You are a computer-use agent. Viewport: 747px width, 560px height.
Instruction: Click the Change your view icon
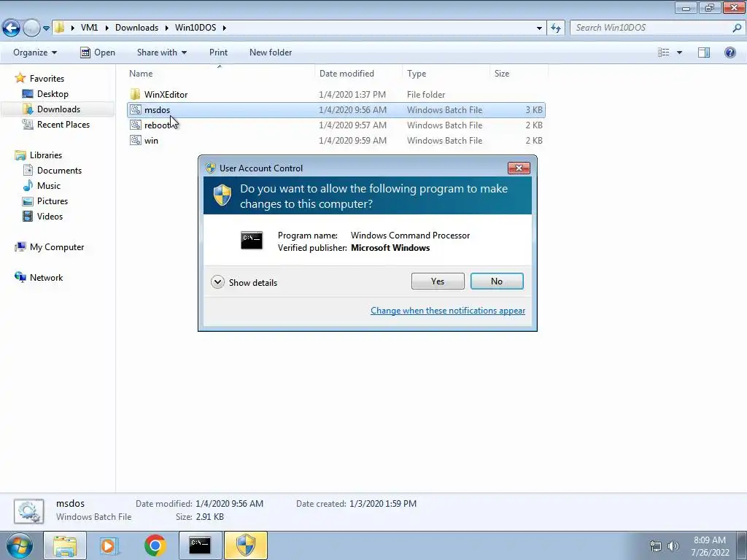click(x=664, y=52)
